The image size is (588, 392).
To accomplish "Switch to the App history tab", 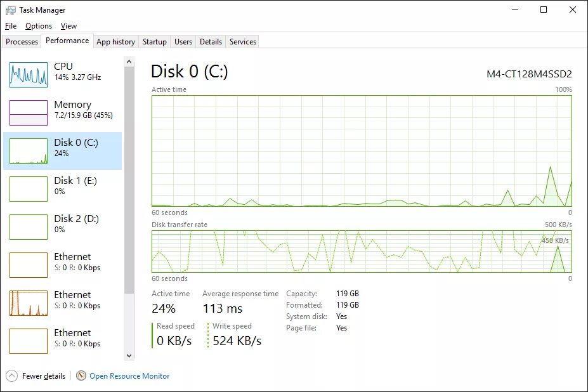I will [115, 42].
